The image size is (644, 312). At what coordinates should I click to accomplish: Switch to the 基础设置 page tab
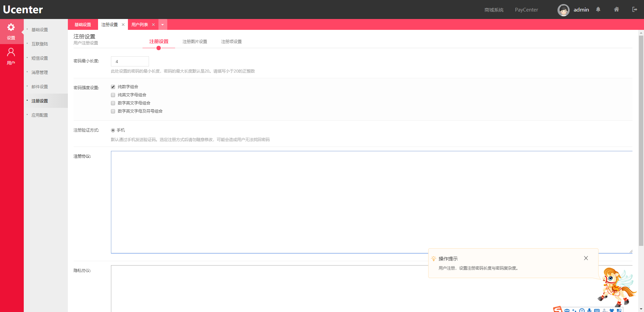[x=83, y=24]
